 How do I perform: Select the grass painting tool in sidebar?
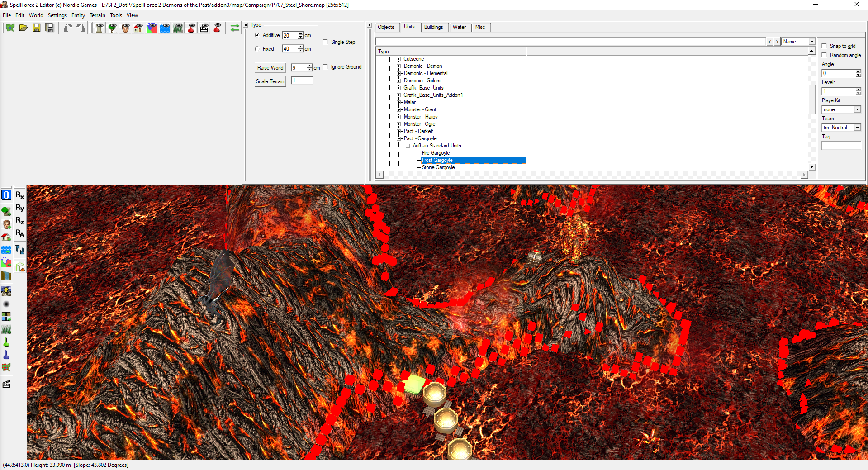coord(6,329)
